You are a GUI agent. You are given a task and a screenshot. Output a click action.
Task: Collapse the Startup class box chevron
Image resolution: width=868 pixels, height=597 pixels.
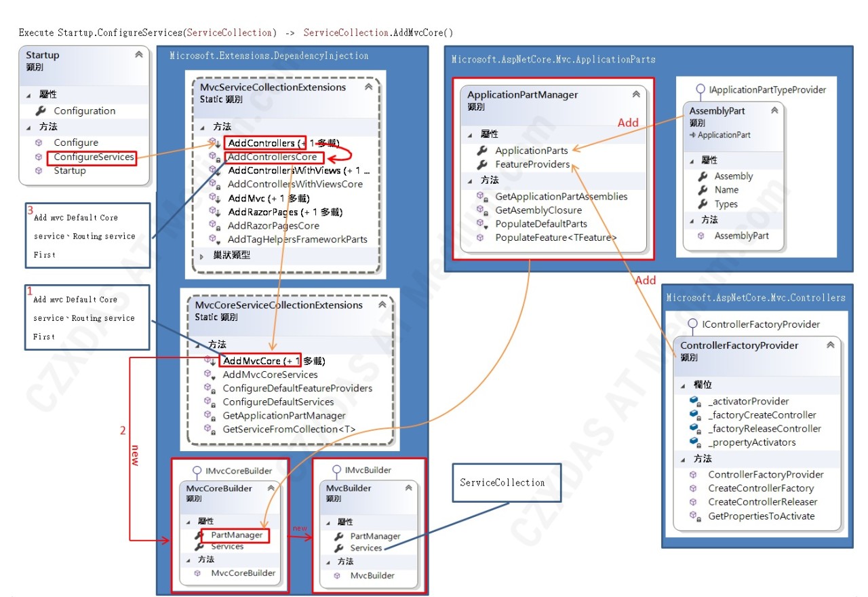click(139, 54)
